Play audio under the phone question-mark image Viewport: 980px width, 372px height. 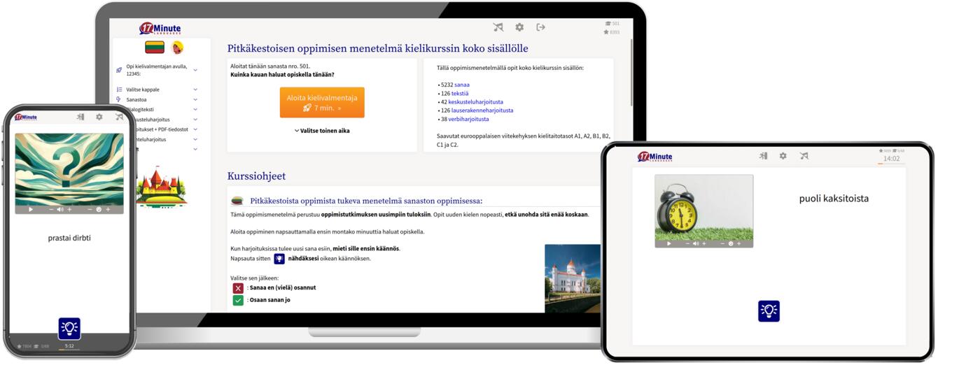pyautogui.click(x=30, y=209)
